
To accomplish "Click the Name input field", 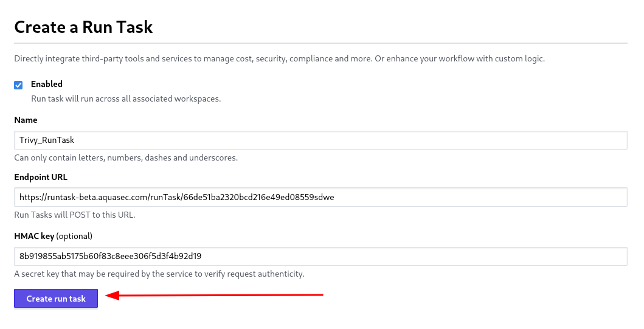I will click(x=320, y=140).
